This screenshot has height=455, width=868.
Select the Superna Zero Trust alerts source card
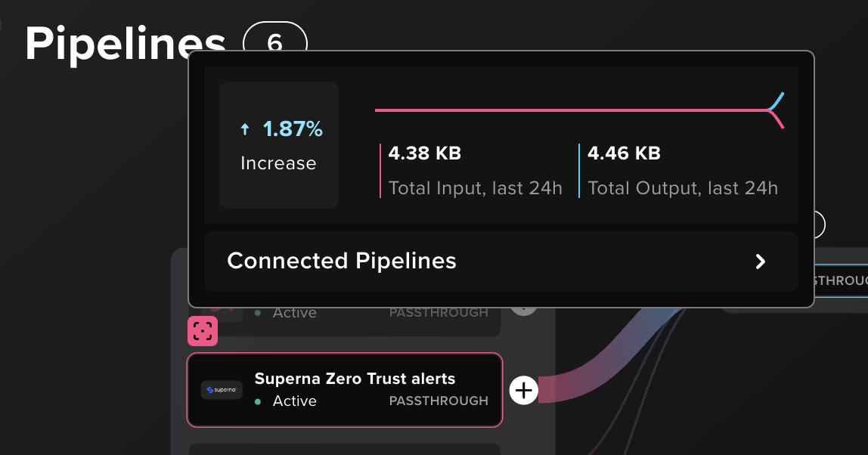(344, 390)
